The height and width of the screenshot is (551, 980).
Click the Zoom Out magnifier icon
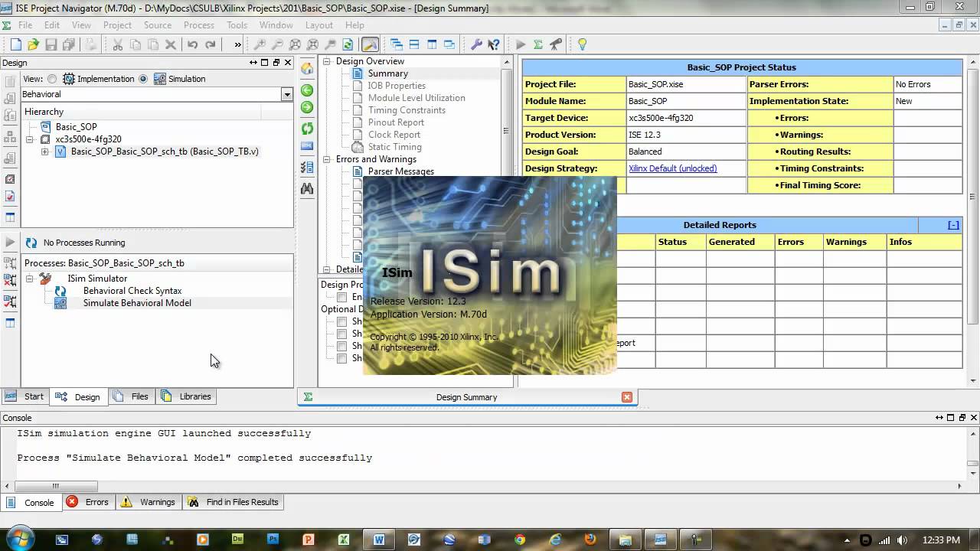pyautogui.click(x=277, y=44)
